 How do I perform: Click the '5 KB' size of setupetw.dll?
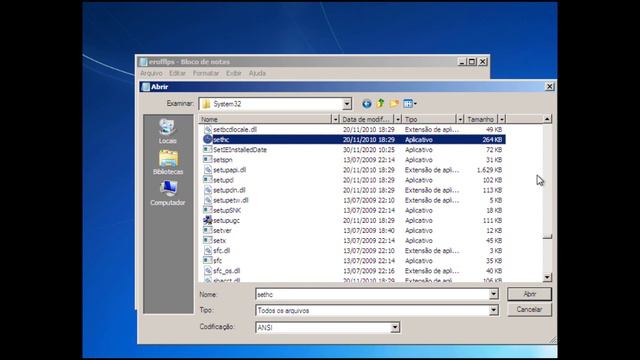tap(496, 200)
